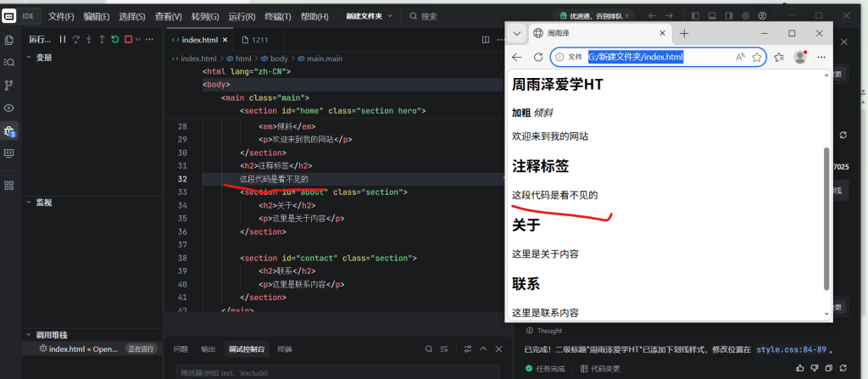868x379 pixels.
Task: Click 优速通,告别排队 promo button
Action: coord(594,16)
